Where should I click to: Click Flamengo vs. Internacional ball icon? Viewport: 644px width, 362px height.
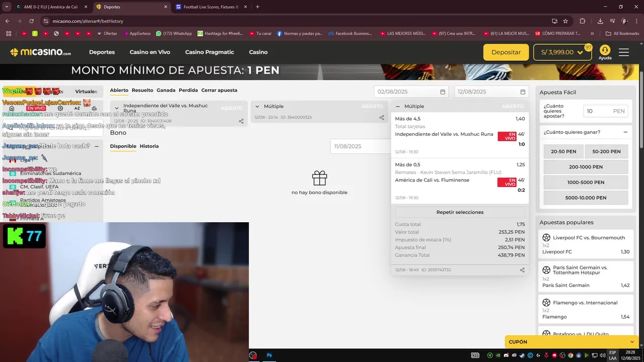coord(546,303)
